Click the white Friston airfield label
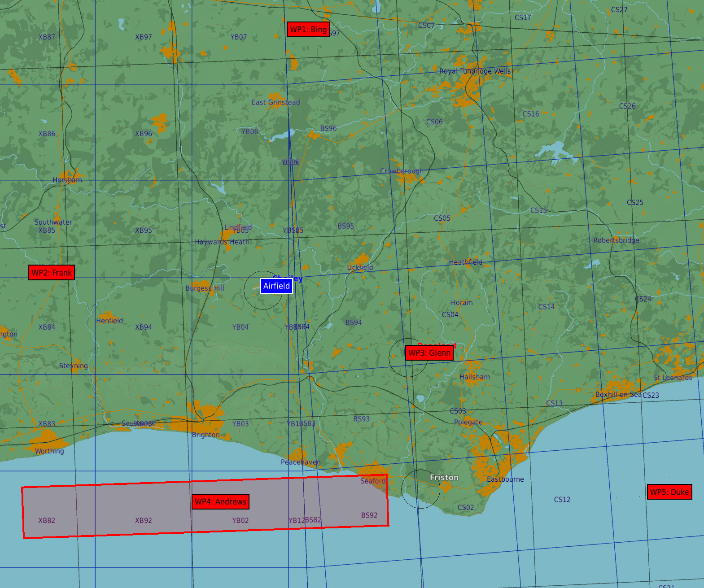 pyautogui.click(x=444, y=478)
